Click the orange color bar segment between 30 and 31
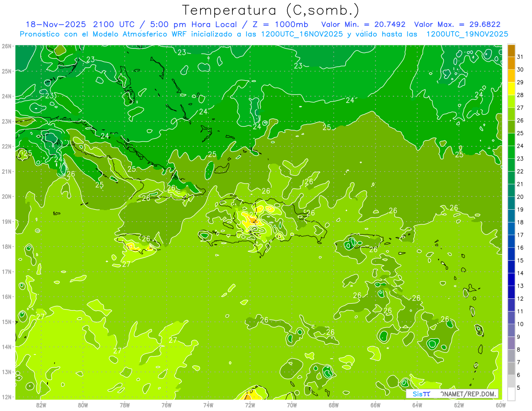 pos(511,63)
